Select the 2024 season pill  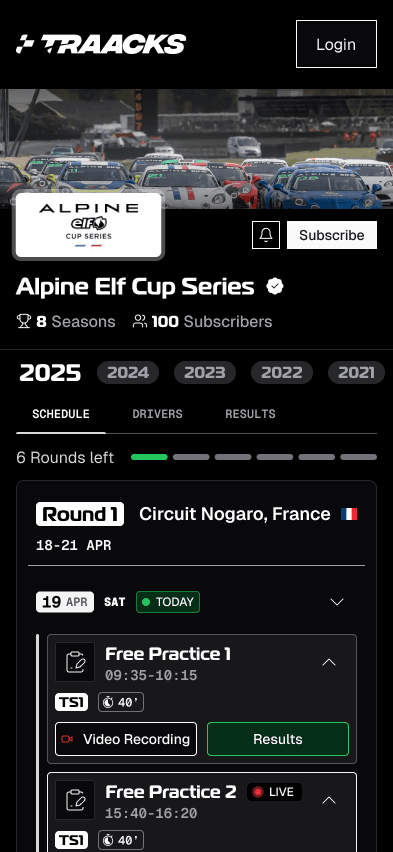pos(128,372)
